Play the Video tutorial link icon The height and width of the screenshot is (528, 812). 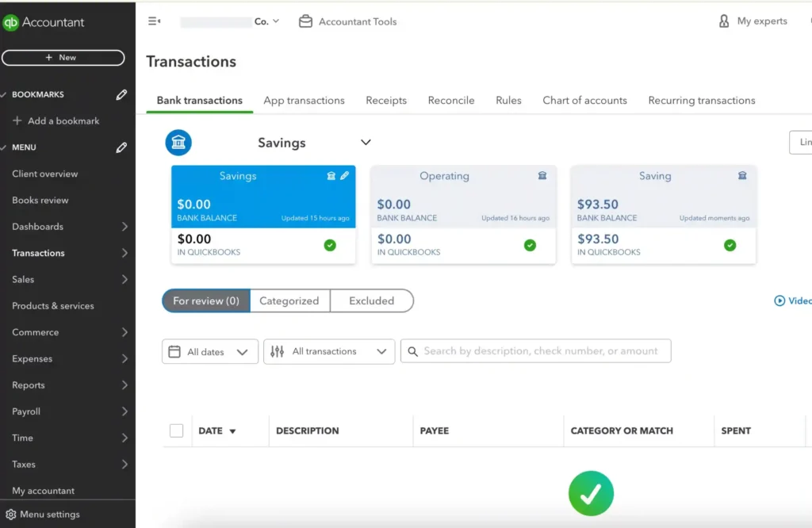point(779,300)
